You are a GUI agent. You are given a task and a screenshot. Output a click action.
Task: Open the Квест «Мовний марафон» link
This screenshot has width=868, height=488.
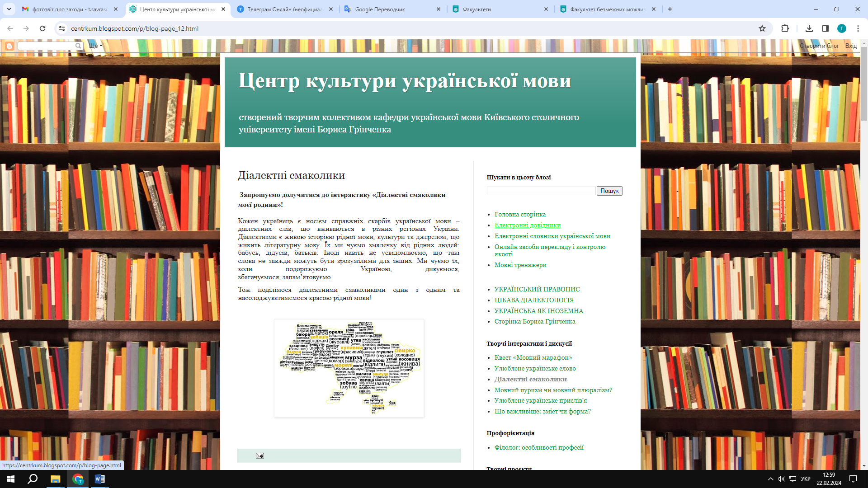tap(533, 357)
